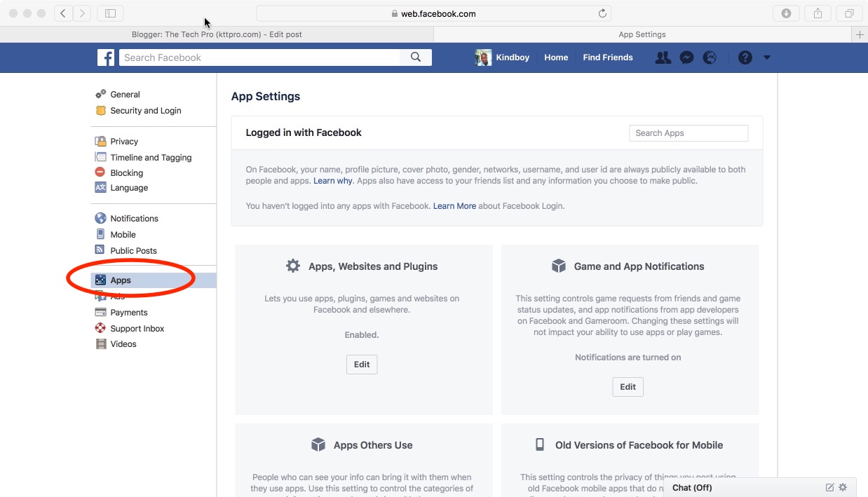Click the Videos film icon
This screenshot has height=497, width=868.
(x=100, y=343)
